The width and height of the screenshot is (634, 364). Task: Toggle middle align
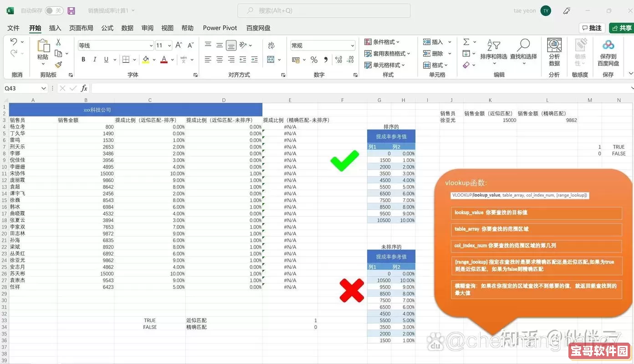click(x=220, y=45)
